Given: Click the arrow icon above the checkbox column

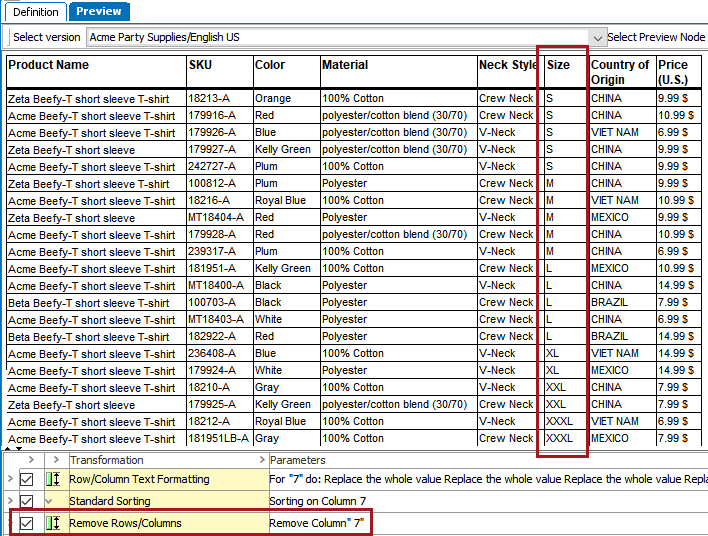Looking at the screenshot, I should tap(29, 460).
